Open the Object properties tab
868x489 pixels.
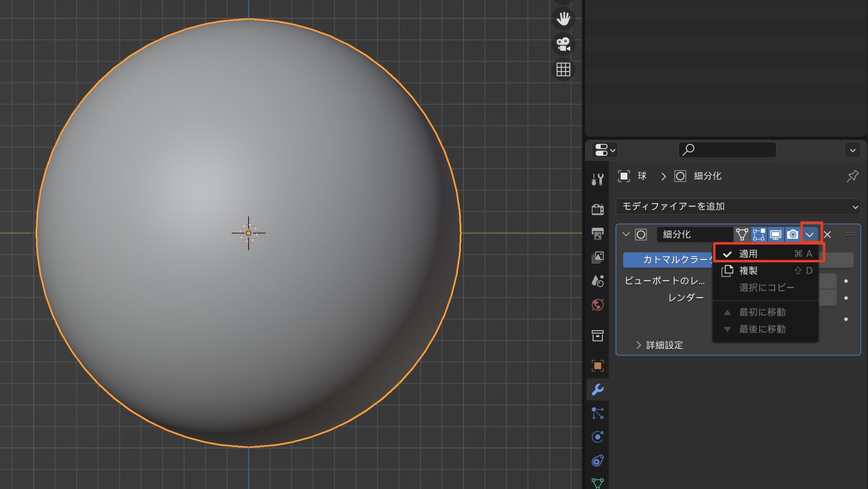[598, 366]
